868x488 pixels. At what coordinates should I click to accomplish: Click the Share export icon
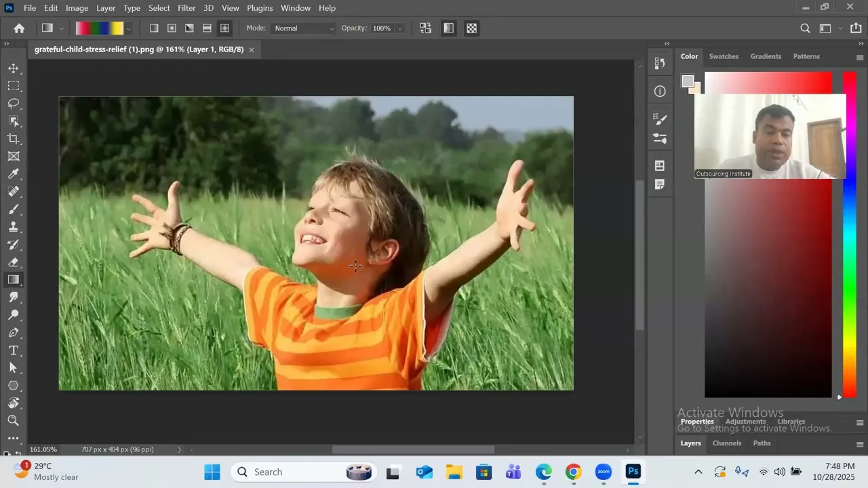855,28
